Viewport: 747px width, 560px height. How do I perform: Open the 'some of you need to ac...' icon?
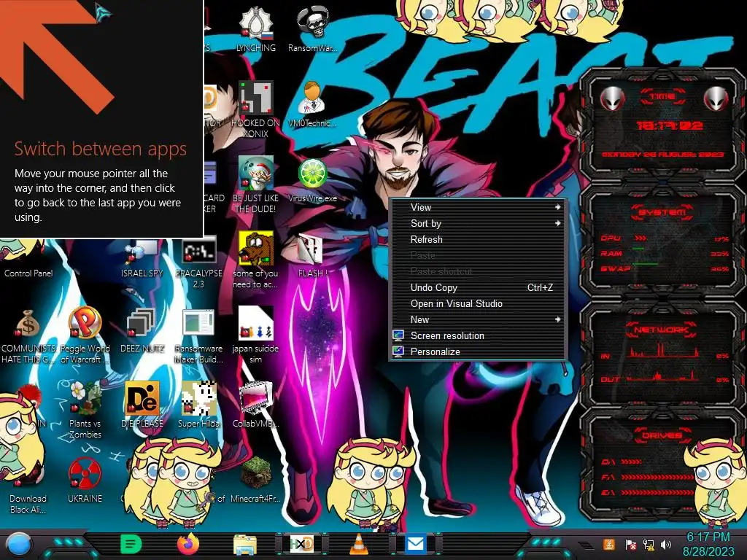click(256, 260)
